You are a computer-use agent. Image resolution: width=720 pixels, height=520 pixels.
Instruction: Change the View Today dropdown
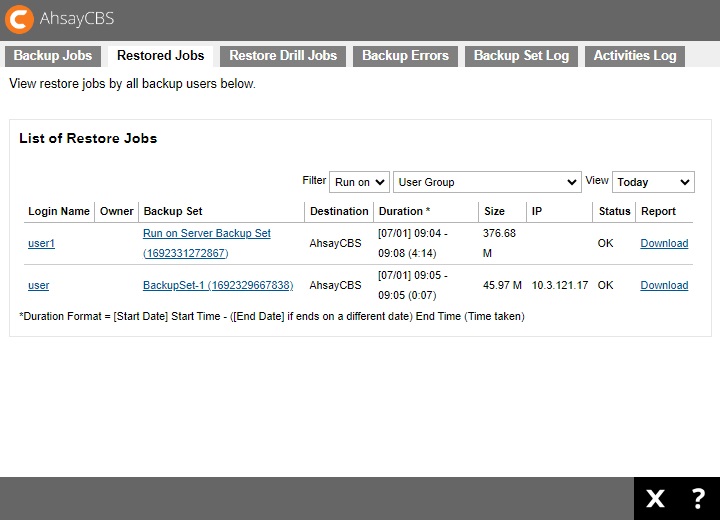653,182
